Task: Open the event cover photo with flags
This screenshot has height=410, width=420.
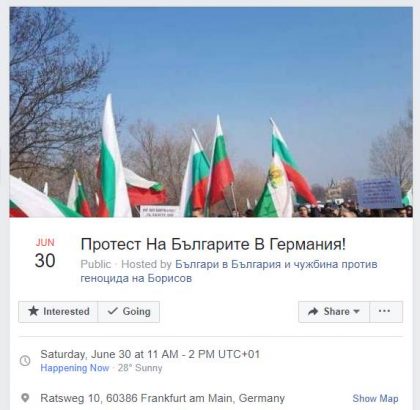Action: click(211, 112)
